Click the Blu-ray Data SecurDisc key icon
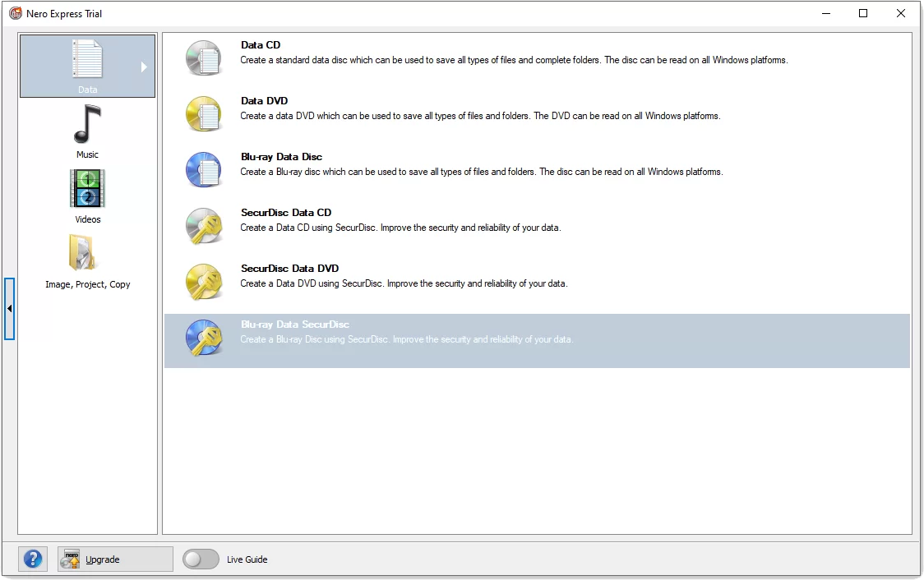 204,338
